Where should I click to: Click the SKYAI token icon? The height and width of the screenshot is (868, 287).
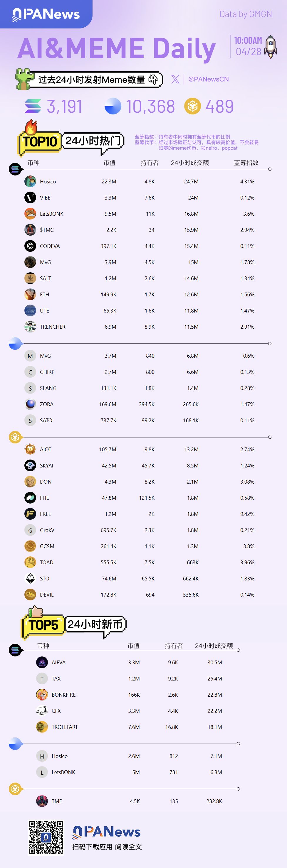pos(30,465)
